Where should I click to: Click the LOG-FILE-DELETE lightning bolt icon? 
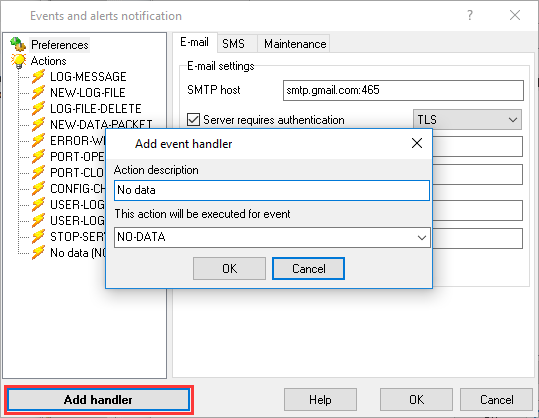pos(38,109)
